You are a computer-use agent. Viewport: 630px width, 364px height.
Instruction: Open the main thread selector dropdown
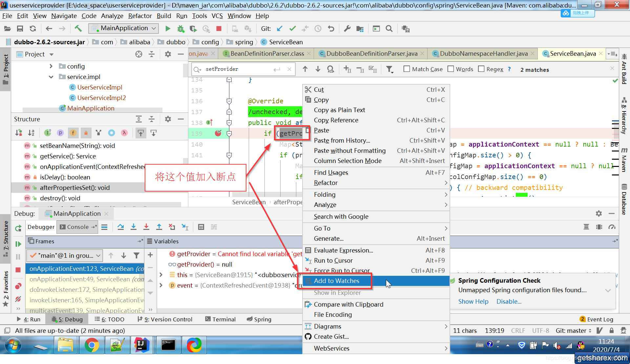65,255
